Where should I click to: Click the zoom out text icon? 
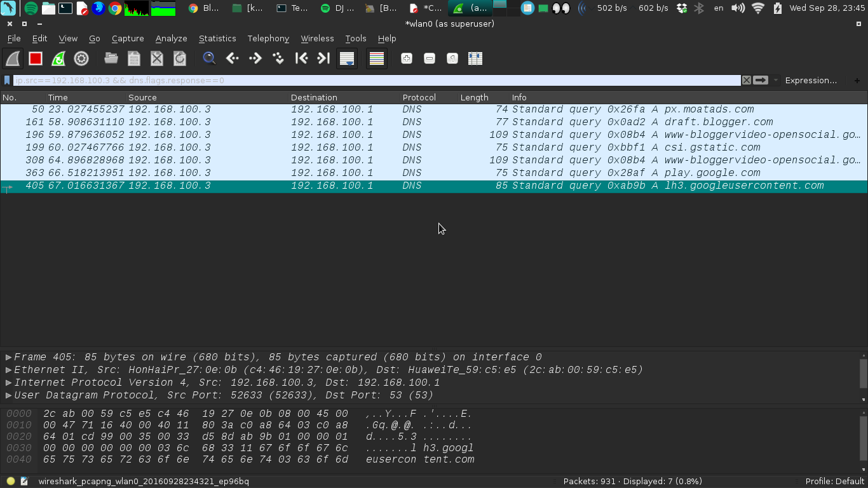[430, 58]
